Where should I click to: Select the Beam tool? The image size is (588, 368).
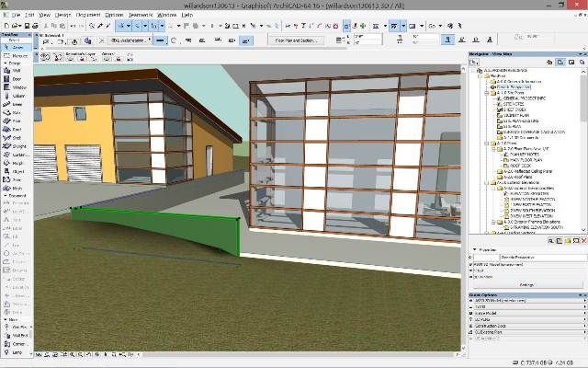(x=16, y=104)
